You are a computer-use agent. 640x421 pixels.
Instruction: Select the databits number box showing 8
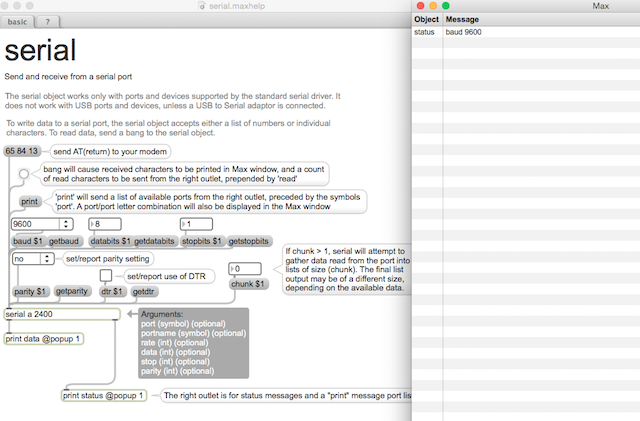[105, 224]
